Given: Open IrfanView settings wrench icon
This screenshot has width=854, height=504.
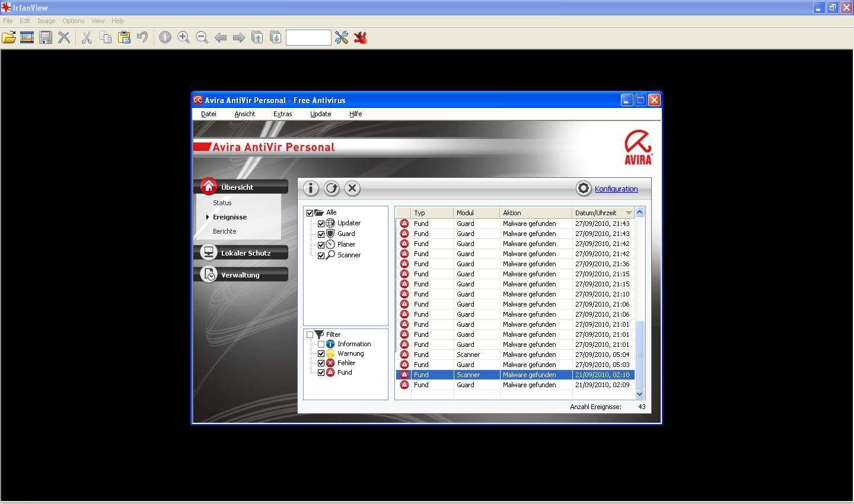Looking at the screenshot, I should 342,38.
